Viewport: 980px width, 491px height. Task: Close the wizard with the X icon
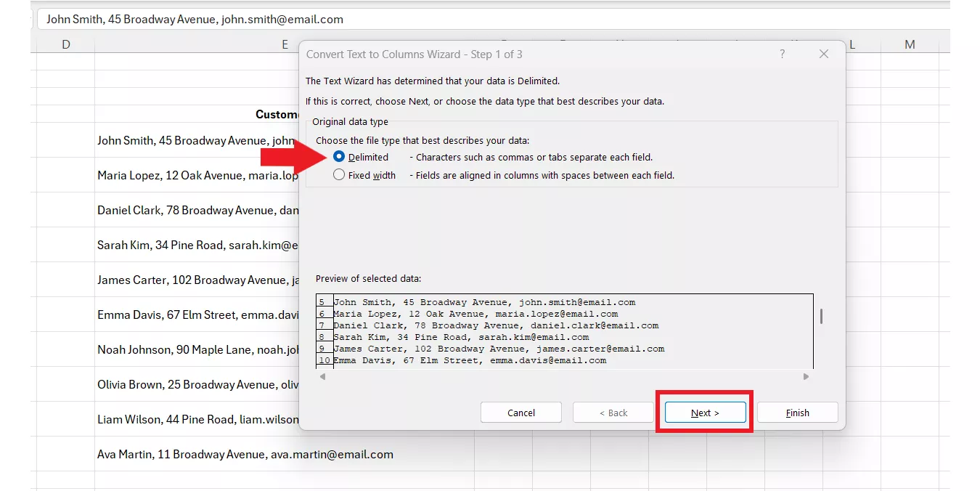point(824,54)
